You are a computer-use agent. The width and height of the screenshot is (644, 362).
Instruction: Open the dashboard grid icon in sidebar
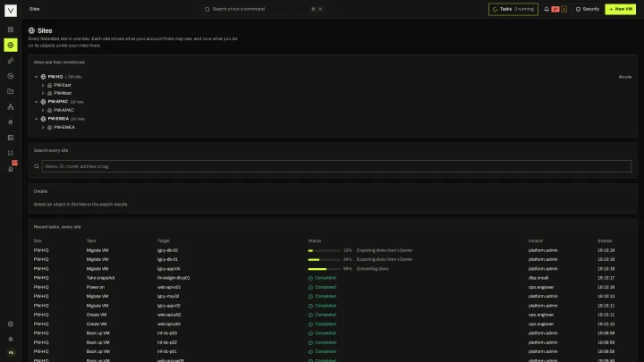pos(11,29)
